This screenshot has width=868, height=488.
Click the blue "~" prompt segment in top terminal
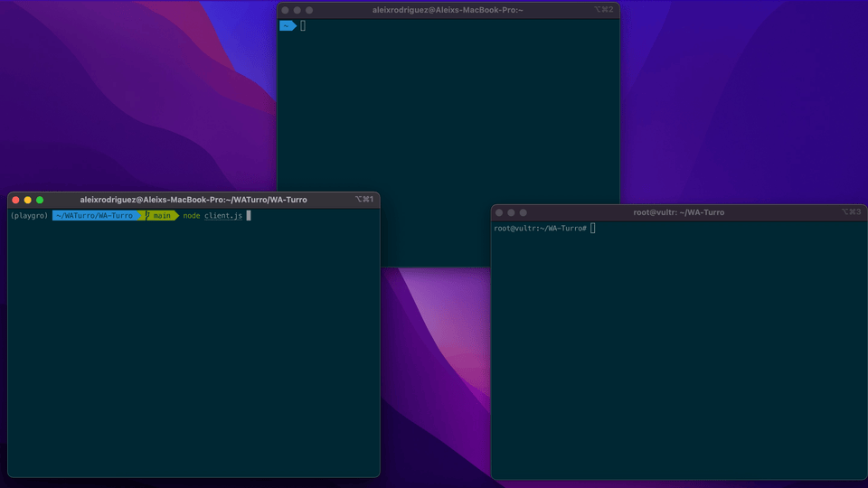pyautogui.click(x=287, y=25)
